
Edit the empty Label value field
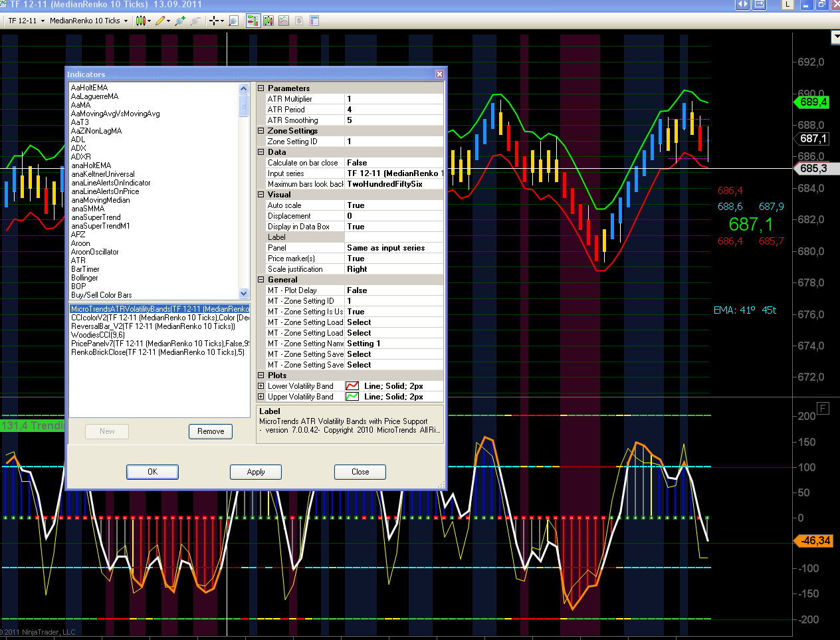click(x=393, y=237)
